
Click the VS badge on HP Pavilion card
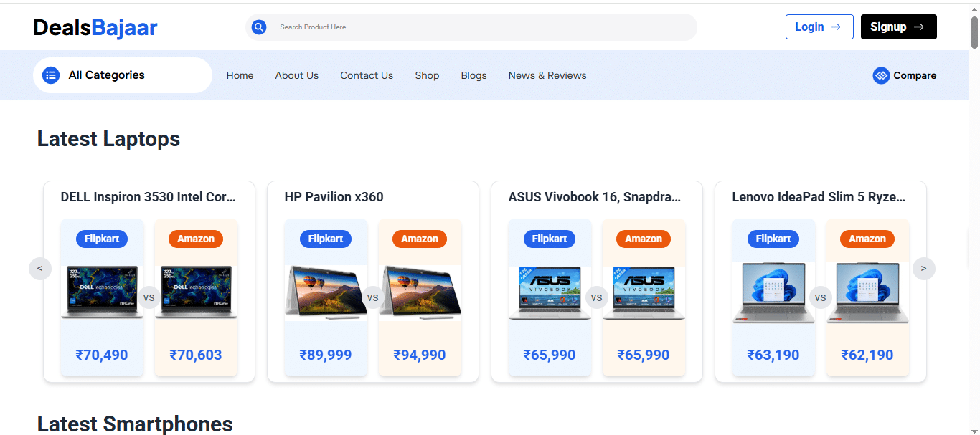click(x=373, y=297)
